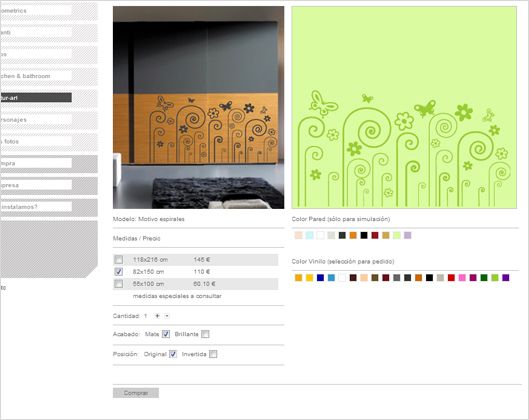Decrease quantity with the minus button

pyautogui.click(x=167, y=316)
